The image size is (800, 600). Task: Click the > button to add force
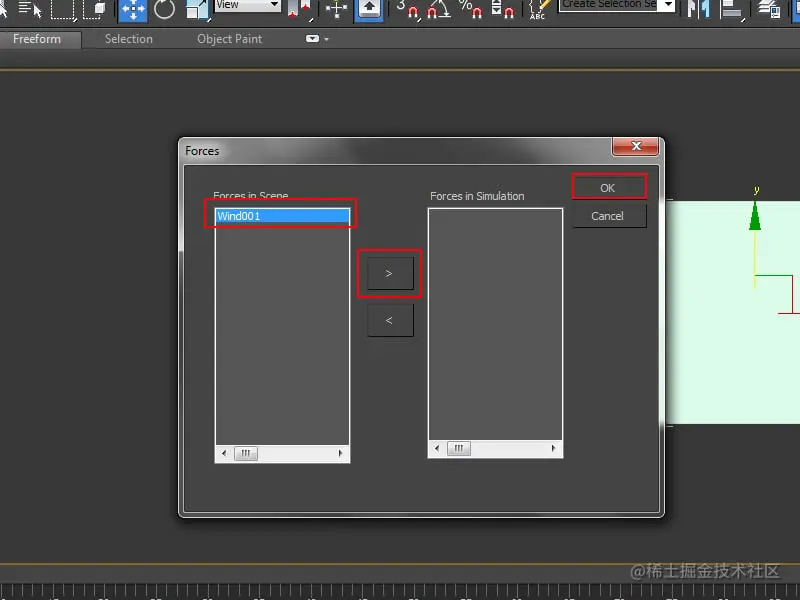[x=390, y=273]
